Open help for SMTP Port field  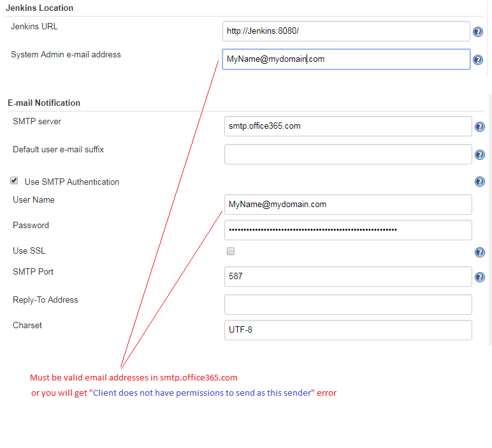coord(480,277)
